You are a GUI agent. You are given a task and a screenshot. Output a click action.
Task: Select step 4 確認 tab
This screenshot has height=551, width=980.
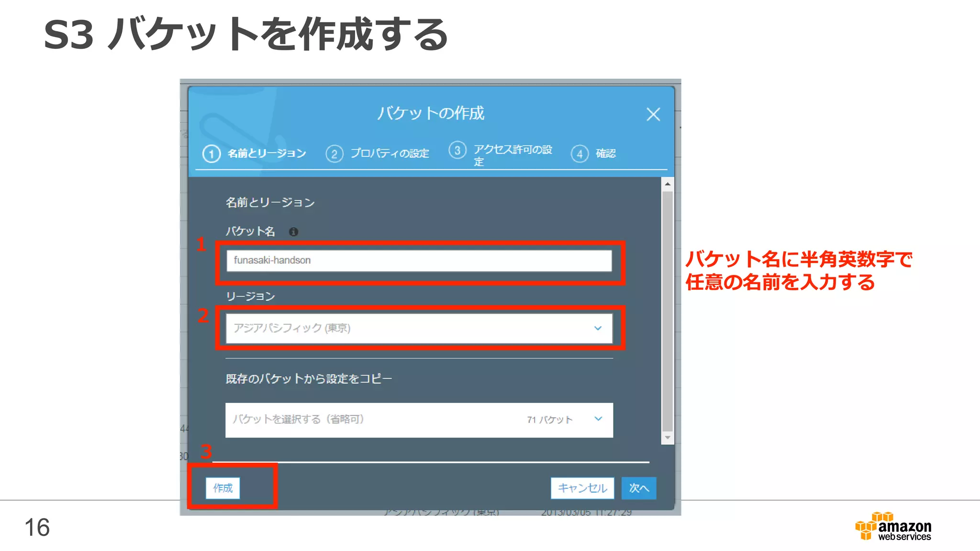click(593, 154)
